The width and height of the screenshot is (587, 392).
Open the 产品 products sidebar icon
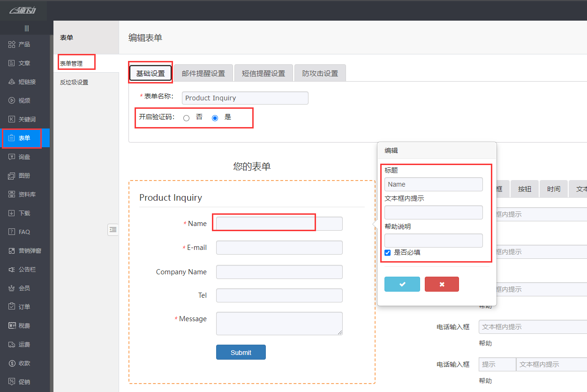[12, 45]
